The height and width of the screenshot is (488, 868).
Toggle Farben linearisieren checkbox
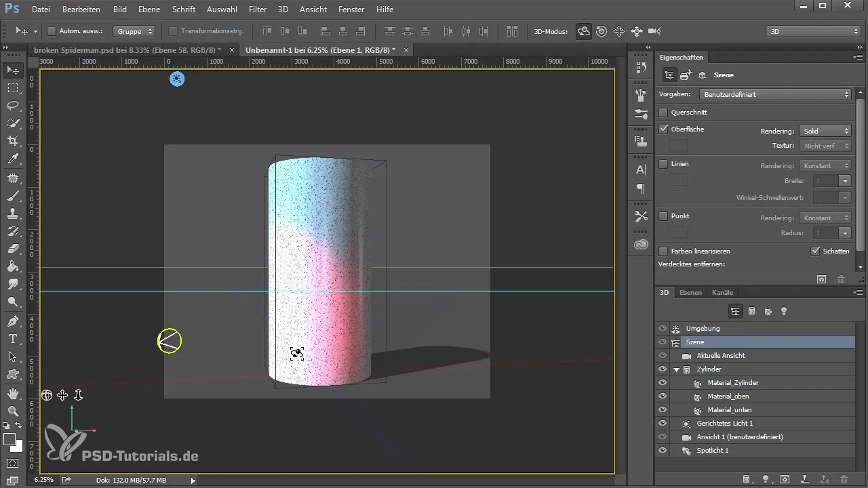[x=663, y=251]
